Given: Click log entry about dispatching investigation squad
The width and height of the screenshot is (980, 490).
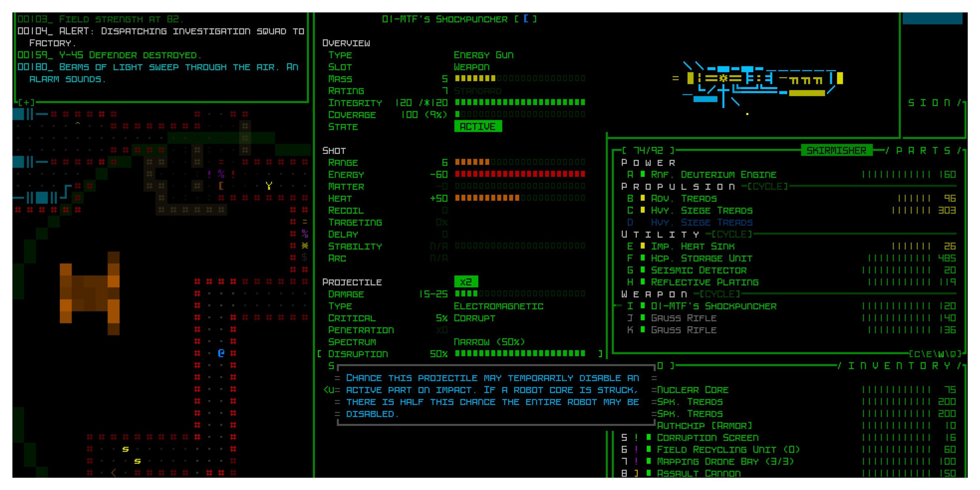Looking at the screenshot, I should [160, 37].
